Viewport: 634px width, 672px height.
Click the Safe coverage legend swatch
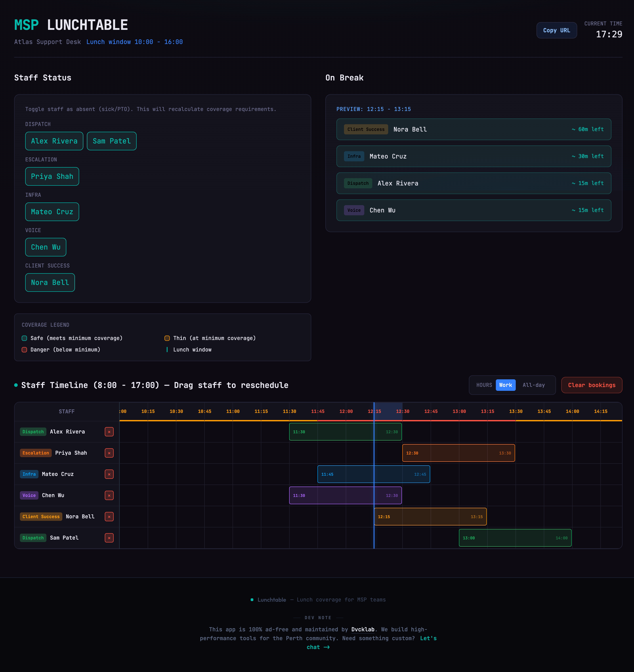click(24, 338)
